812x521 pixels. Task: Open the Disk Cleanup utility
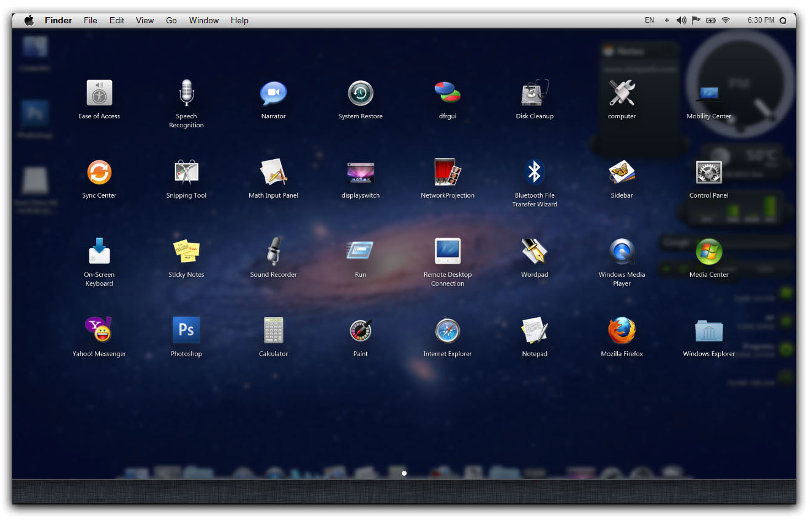point(535,94)
